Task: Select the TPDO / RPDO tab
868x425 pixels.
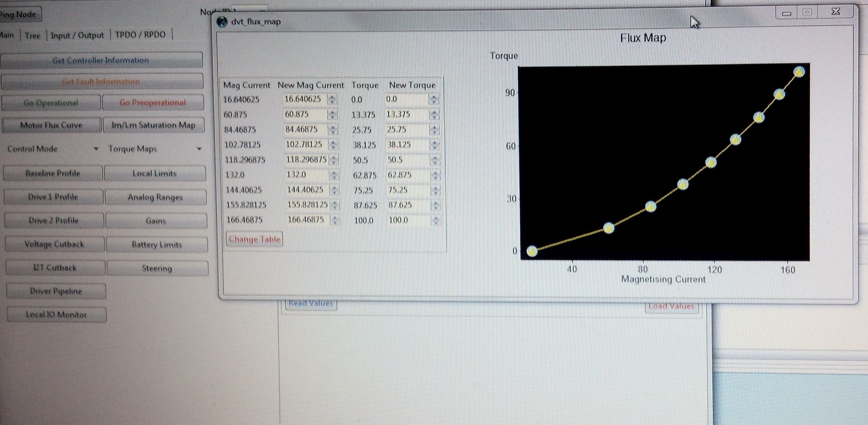Action: tap(140, 35)
